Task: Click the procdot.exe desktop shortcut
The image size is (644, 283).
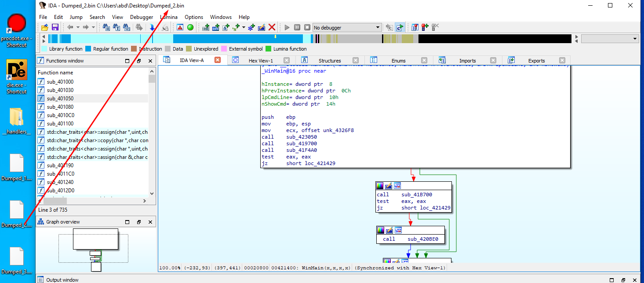Action: coord(17,30)
